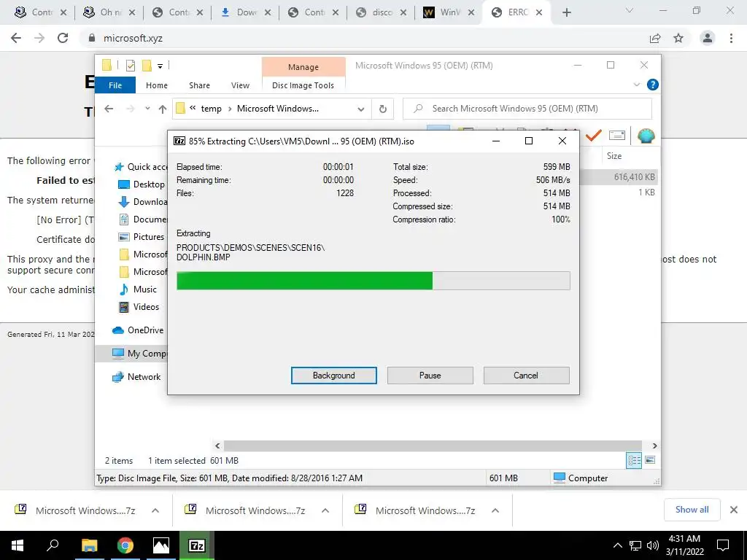The image size is (747, 560).
Task: Open Documents in navigation pane
Action: click(x=143, y=219)
